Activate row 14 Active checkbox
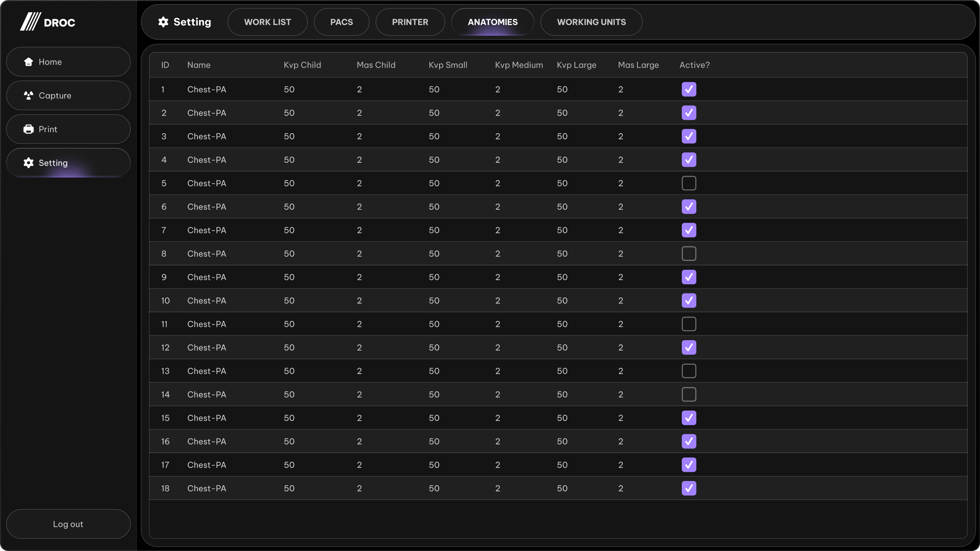The image size is (980, 551). coord(689,395)
